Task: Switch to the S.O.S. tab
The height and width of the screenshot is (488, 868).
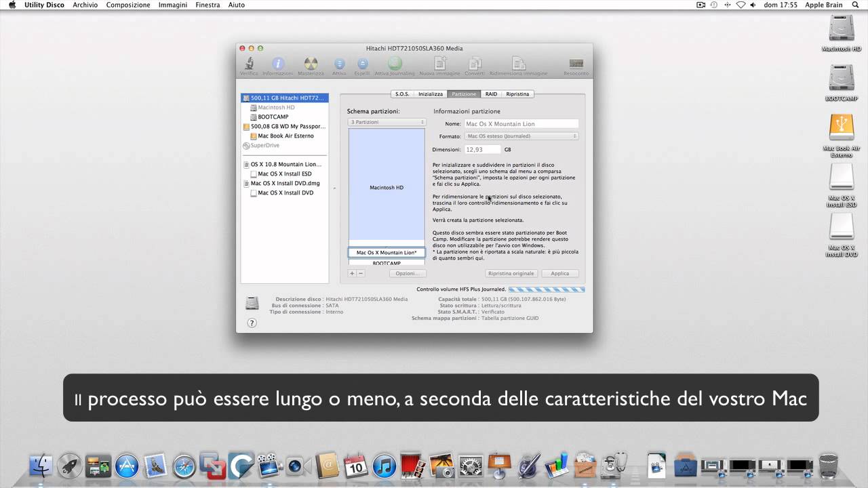Action: (402, 94)
